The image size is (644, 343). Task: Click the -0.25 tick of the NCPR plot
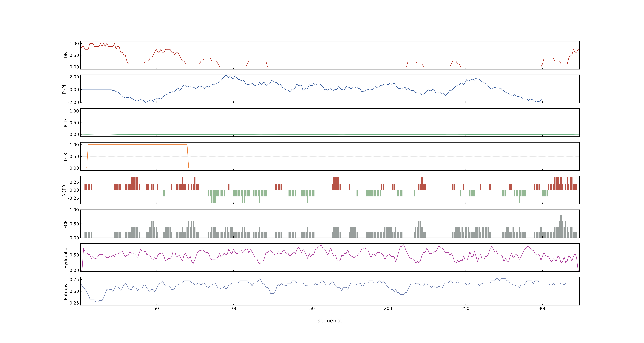click(x=73, y=198)
